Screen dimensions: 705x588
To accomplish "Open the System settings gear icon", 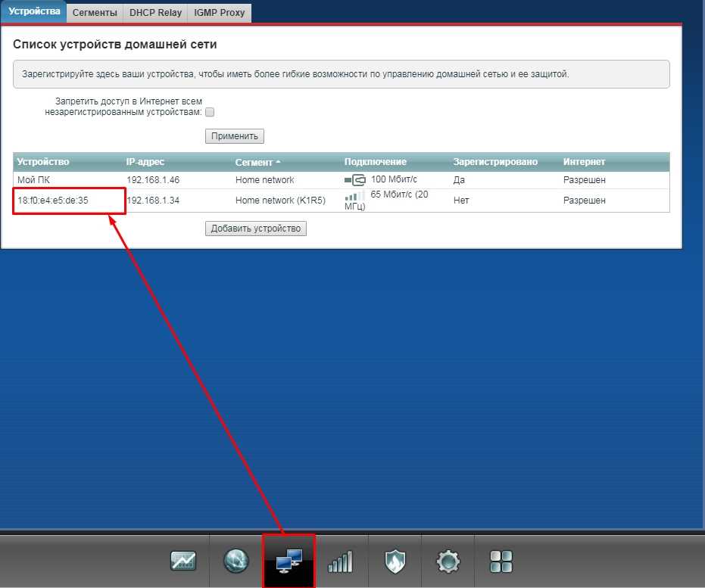I will (x=448, y=561).
